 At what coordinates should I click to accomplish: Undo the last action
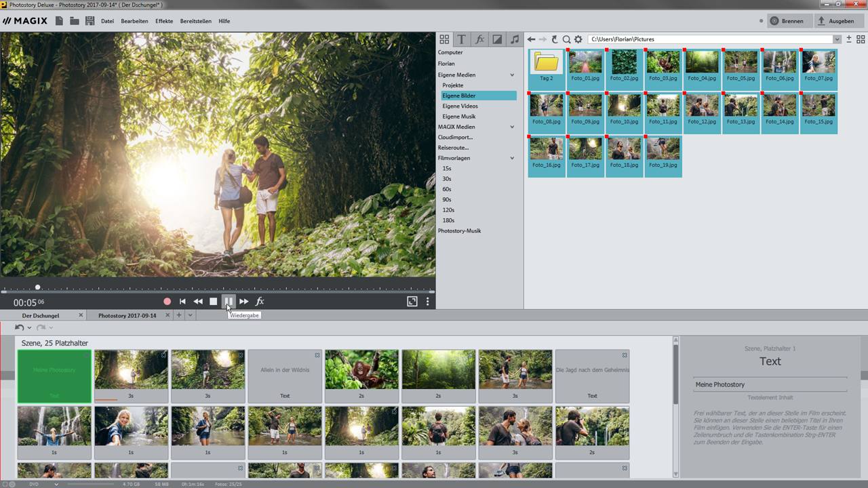point(19,327)
